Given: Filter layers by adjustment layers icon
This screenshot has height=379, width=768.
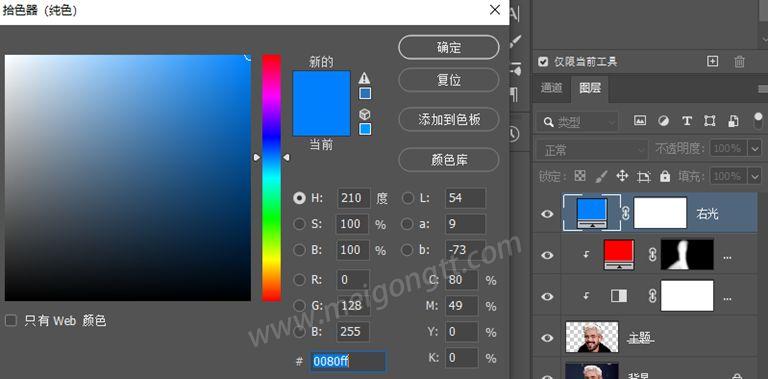Looking at the screenshot, I should pyautogui.click(x=664, y=121).
